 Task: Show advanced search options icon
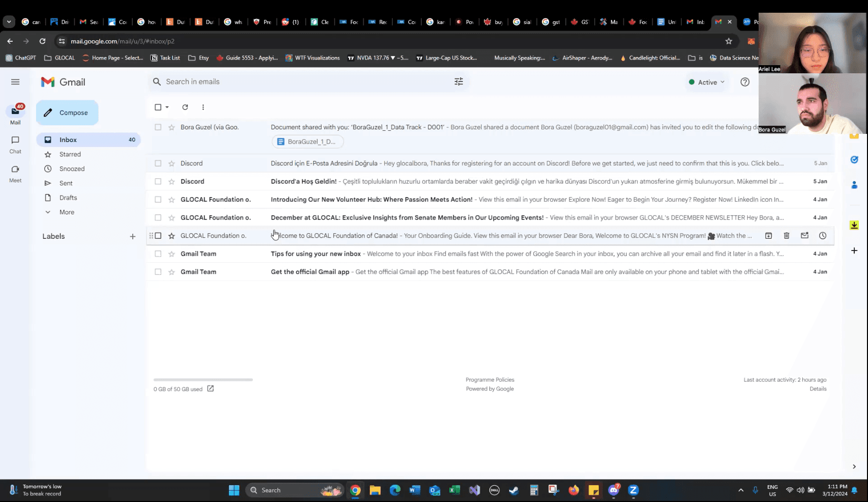click(x=458, y=81)
